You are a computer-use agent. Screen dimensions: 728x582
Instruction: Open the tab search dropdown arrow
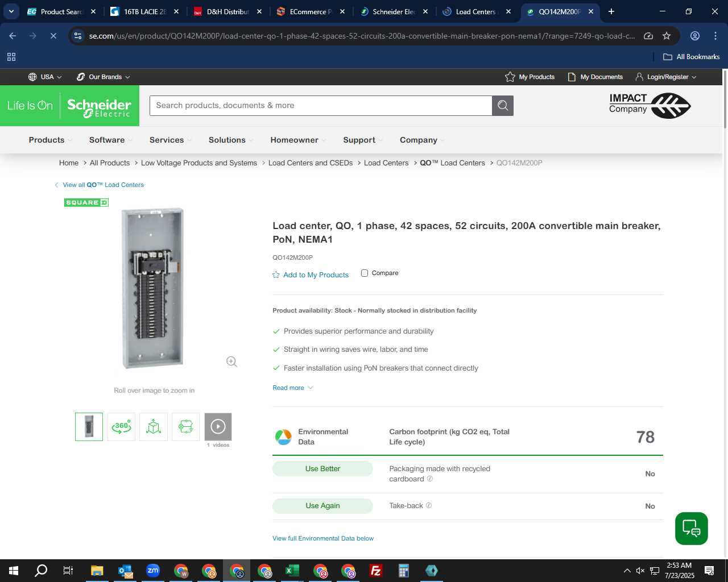(x=11, y=11)
